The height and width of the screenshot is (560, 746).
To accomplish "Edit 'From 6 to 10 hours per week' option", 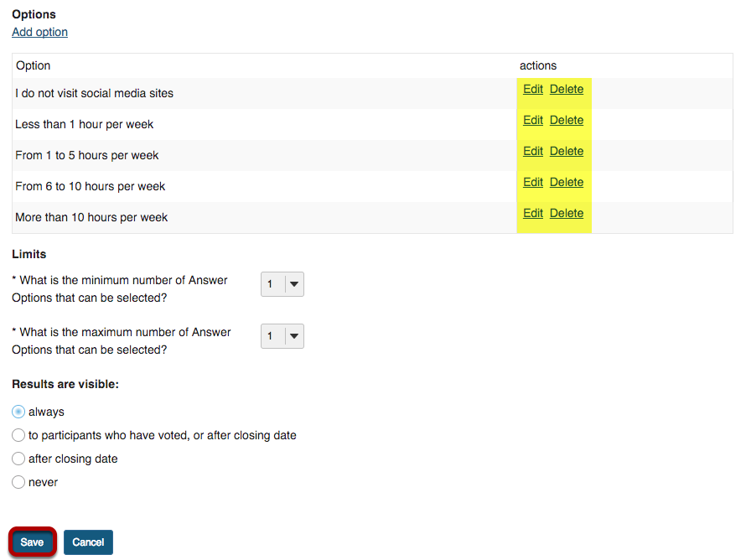I will pyautogui.click(x=533, y=182).
